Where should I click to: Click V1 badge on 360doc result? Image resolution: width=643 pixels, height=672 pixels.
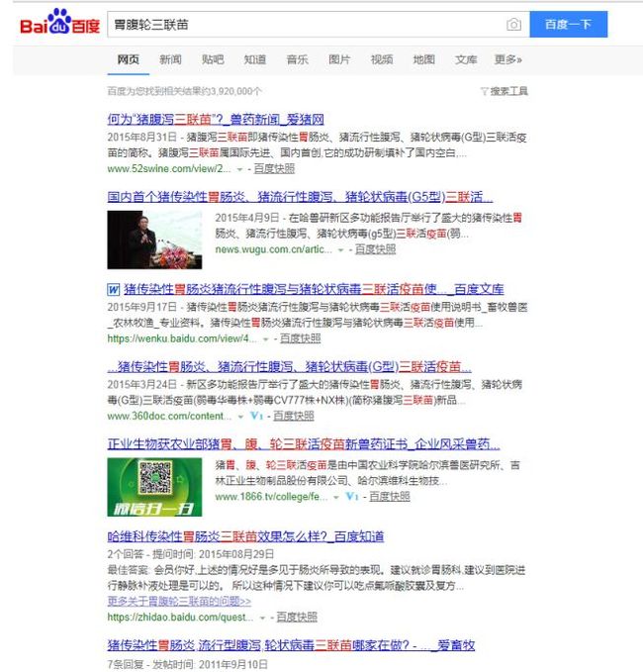(256, 416)
